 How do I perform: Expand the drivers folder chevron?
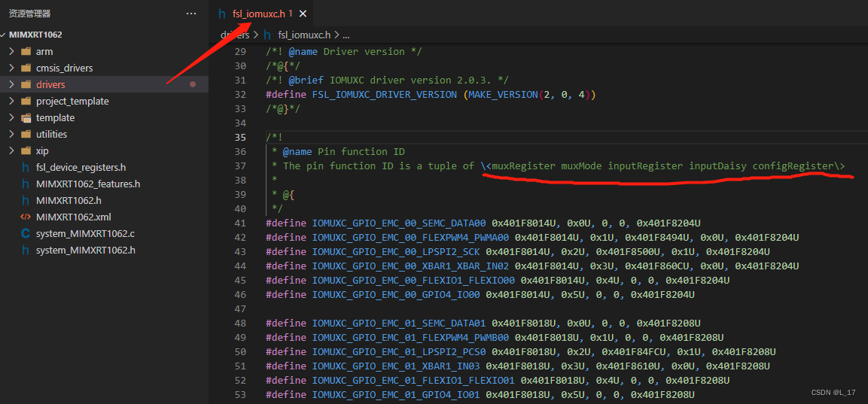pyautogui.click(x=11, y=85)
